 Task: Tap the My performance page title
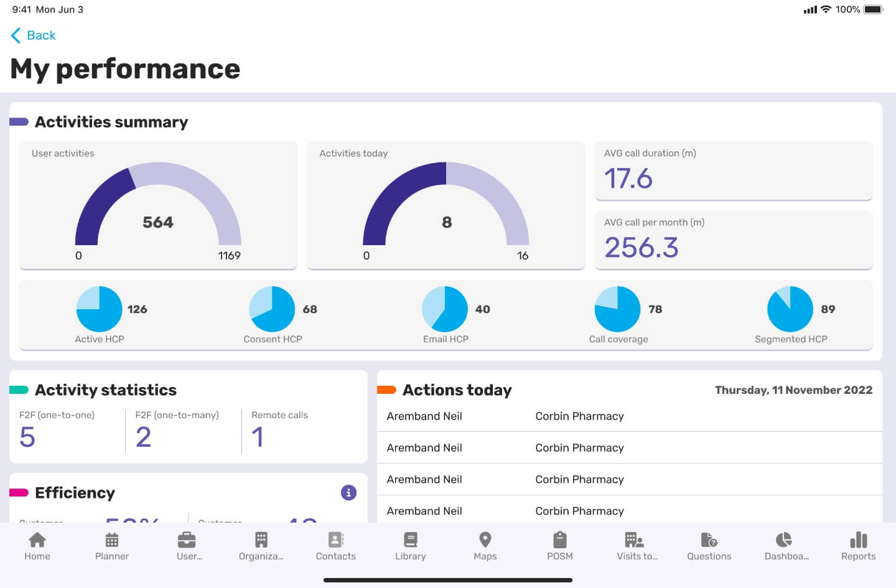[125, 69]
